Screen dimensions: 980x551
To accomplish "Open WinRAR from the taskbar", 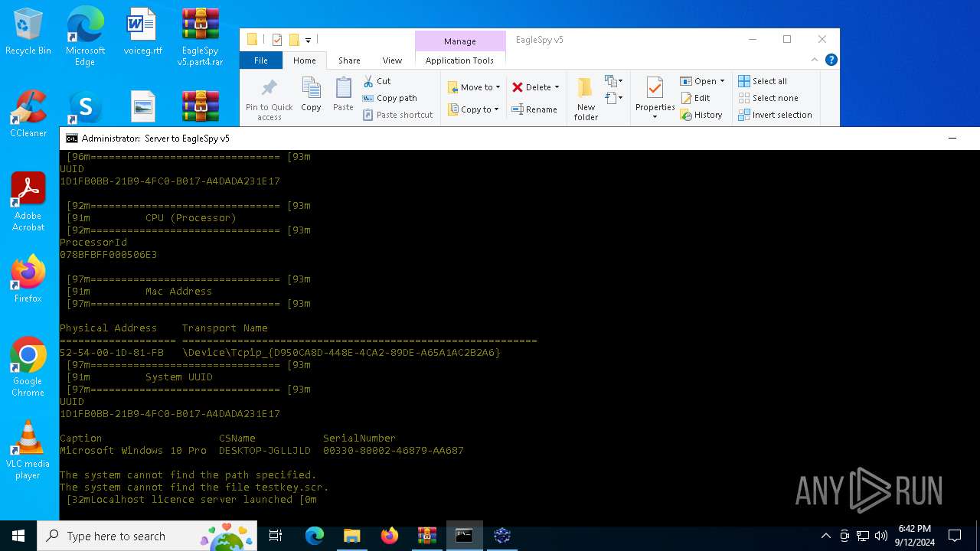I will pos(427,536).
